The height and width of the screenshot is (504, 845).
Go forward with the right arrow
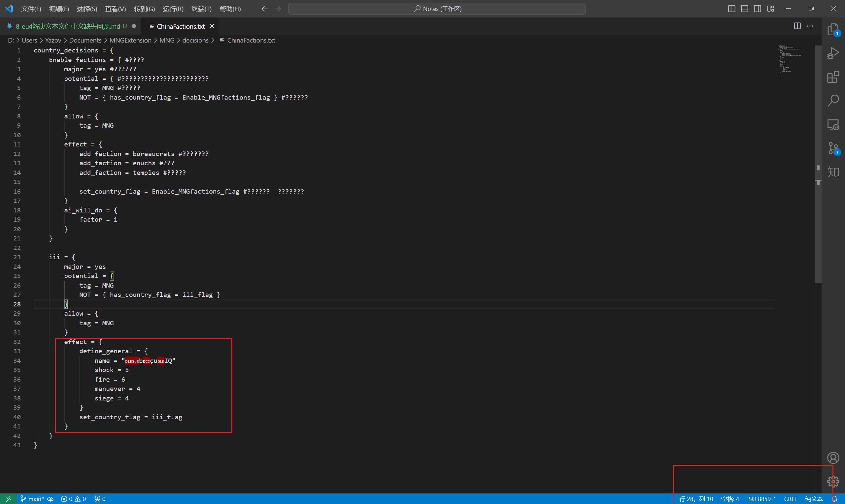coord(278,9)
